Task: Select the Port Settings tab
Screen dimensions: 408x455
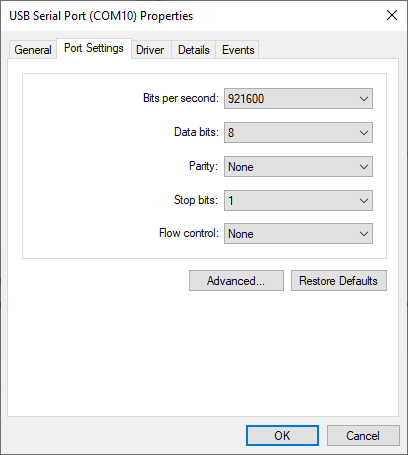Action: 94,48
